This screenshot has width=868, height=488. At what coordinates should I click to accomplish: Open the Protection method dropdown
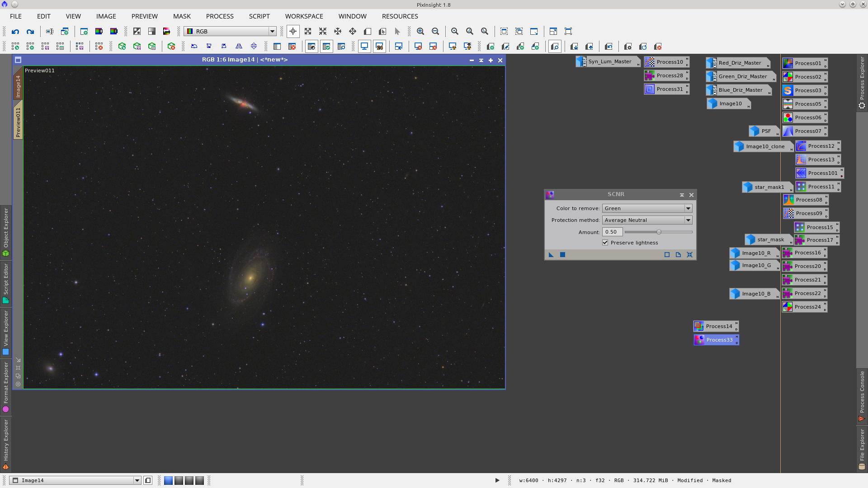pos(688,220)
